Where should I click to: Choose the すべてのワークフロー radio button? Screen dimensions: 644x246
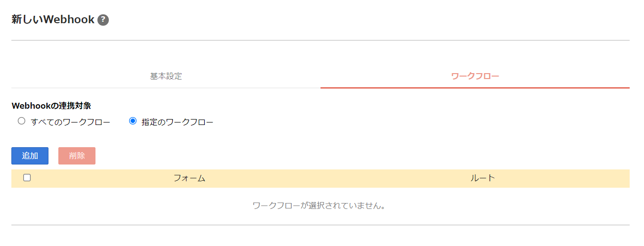[21, 121]
